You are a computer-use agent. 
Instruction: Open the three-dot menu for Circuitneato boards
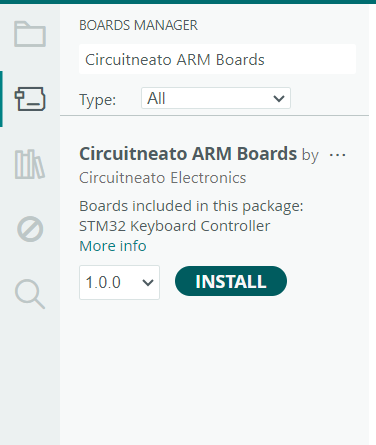(x=337, y=155)
